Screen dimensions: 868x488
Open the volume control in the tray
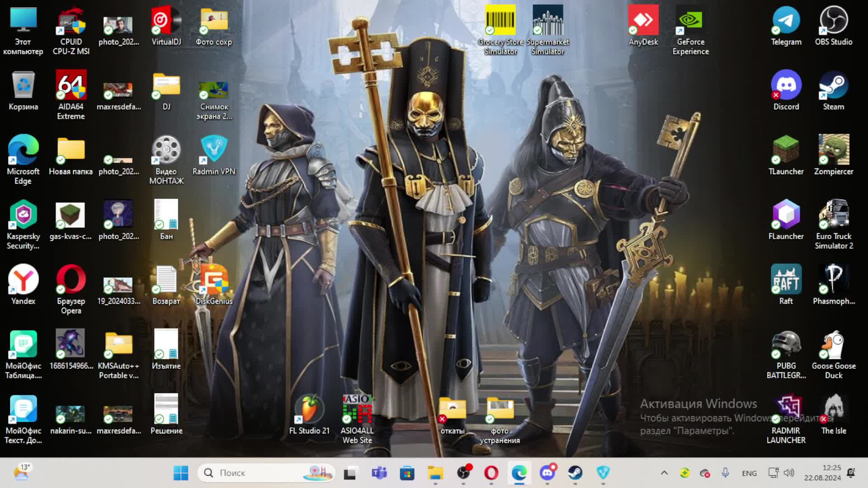tap(789, 473)
